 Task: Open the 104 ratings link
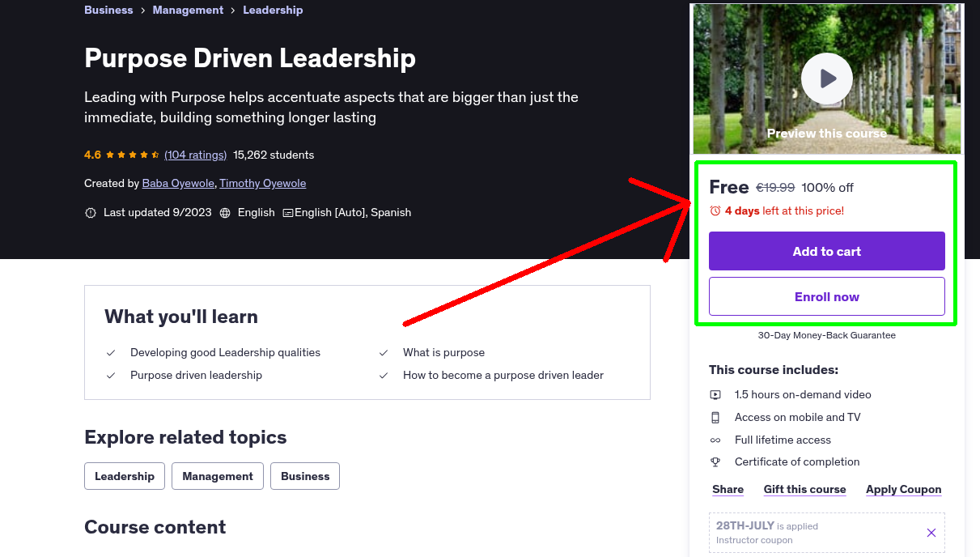(x=195, y=155)
